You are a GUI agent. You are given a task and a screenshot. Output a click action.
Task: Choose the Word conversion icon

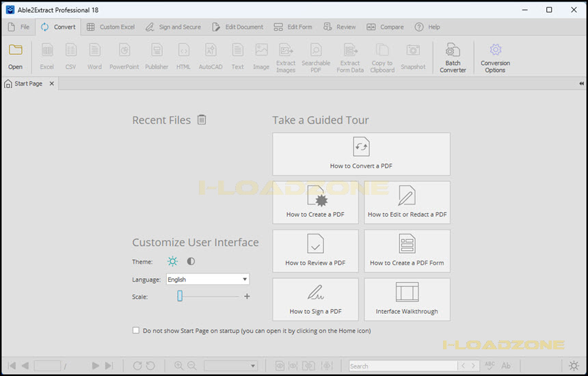pyautogui.click(x=94, y=50)
